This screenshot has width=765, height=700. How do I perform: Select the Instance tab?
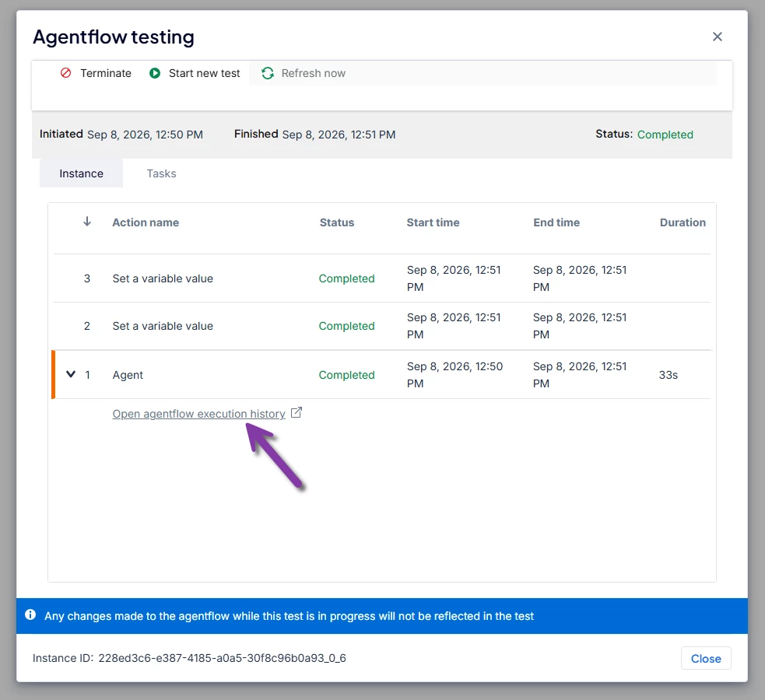click(81, 173)
